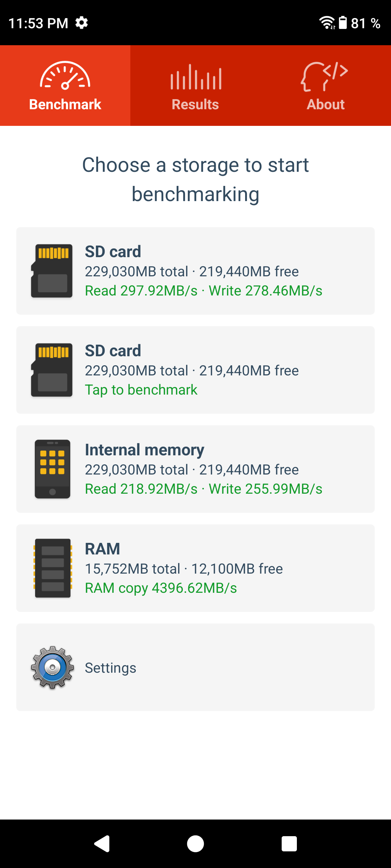Select the Benchmark tab label
The height and width of the screenshot is (868, 391).
coord(65,104)
